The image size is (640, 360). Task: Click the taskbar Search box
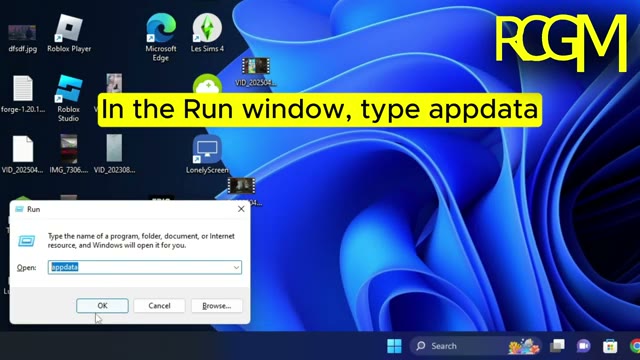coord(476,346)
